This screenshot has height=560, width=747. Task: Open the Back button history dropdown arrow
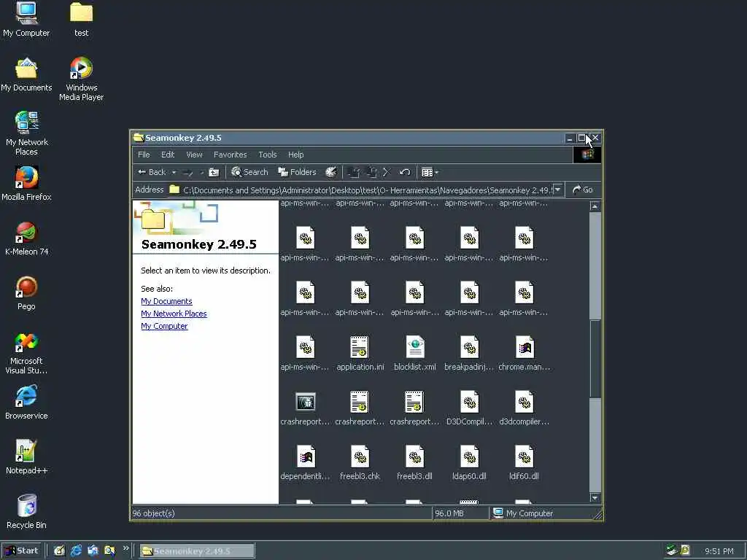(x=174, y=172)
